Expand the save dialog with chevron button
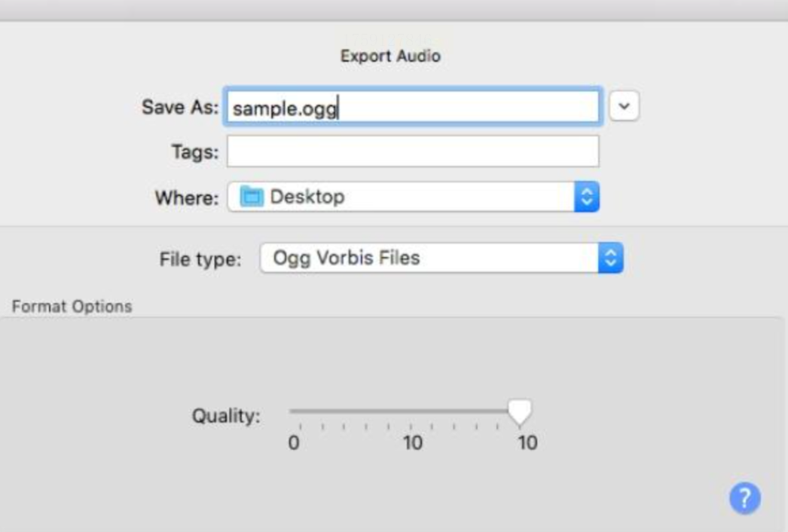This screenshot has height=532, width=788. click(x=624, y=108)
